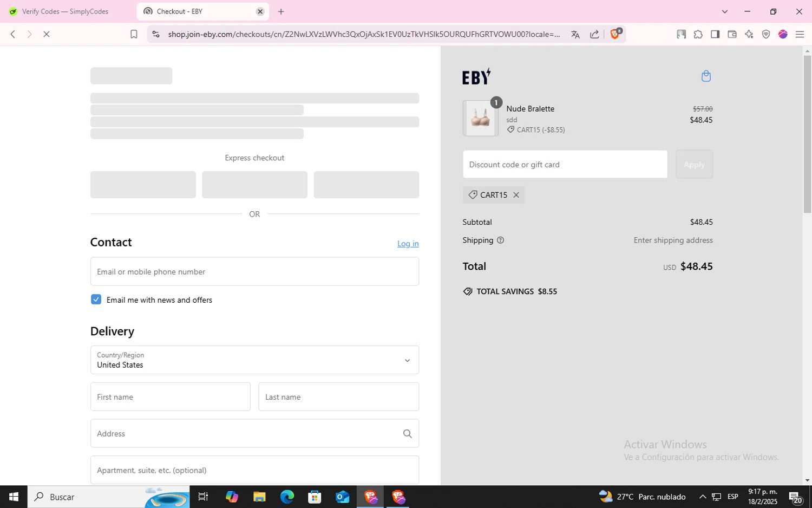Click the Address input field
Viewport: 812px width, 508px height.
(x=254, y=433)
